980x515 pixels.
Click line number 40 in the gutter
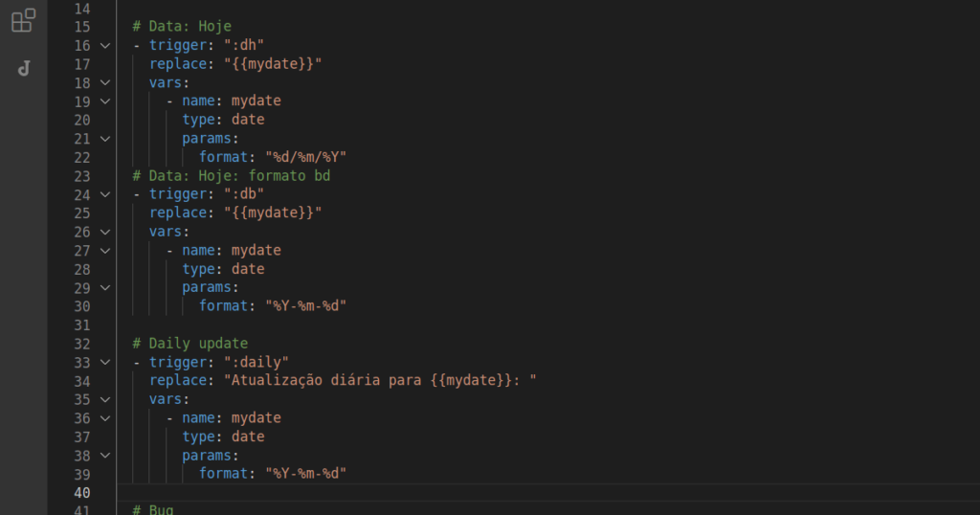[x=81, y=493]
